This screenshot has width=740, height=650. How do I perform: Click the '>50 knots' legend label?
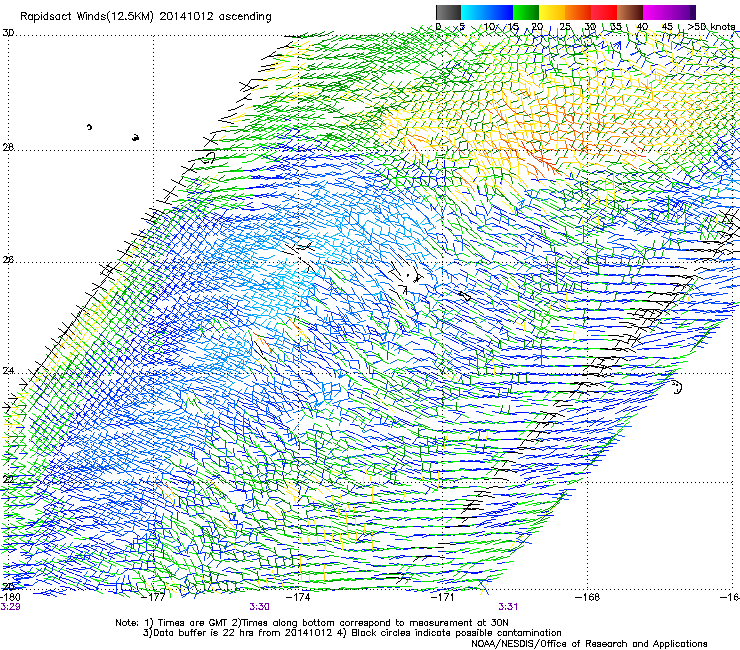pyautogui.click(x=711, y=27)
